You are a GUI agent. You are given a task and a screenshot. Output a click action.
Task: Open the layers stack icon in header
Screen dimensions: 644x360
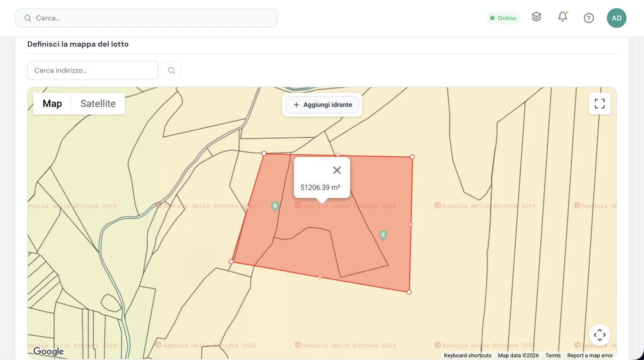(536, 17)
